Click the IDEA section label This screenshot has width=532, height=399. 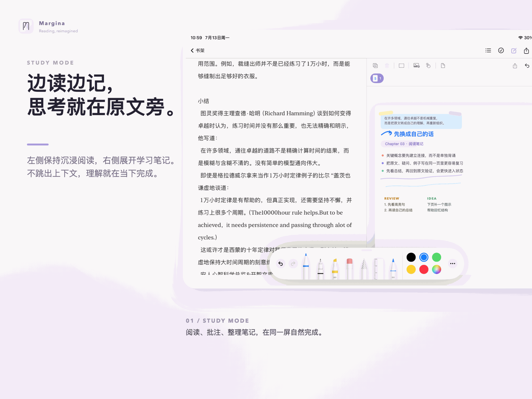pyautogui.click(x=432, y=199)
